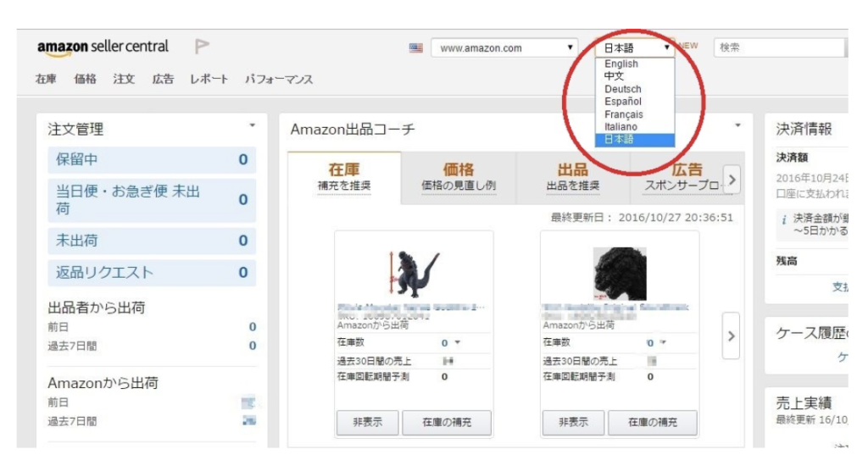Open the 注文 navigation menu

pos(124,79)
